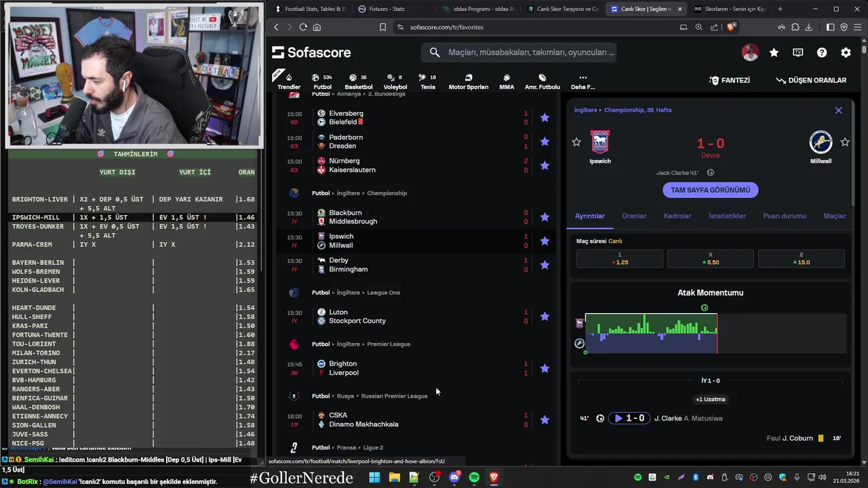Image resolution: width=868 pixels, height=488 pixels.
Task: Focus the Sofascore search field
Action: pos(519,52)
